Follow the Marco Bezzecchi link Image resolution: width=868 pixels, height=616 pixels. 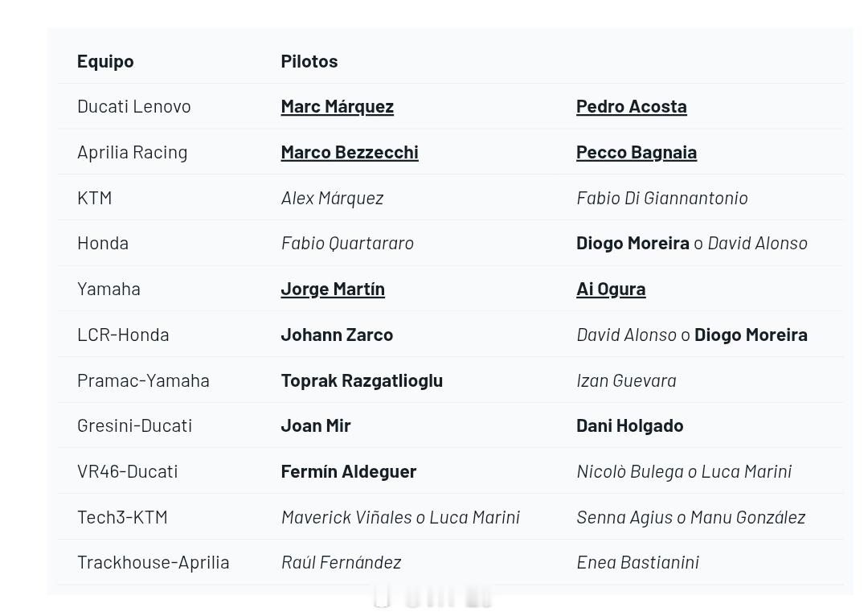pos(350,152)
